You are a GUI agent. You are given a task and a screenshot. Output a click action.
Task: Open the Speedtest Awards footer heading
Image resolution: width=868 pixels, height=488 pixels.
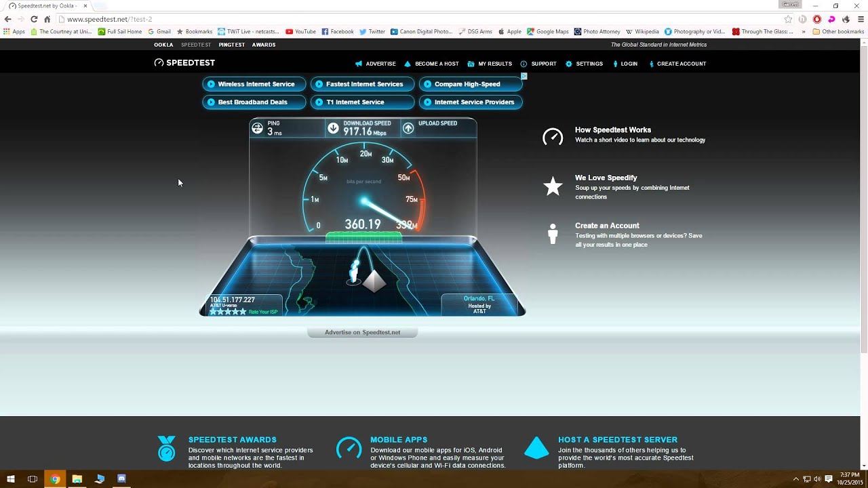(x=233, y=440)
